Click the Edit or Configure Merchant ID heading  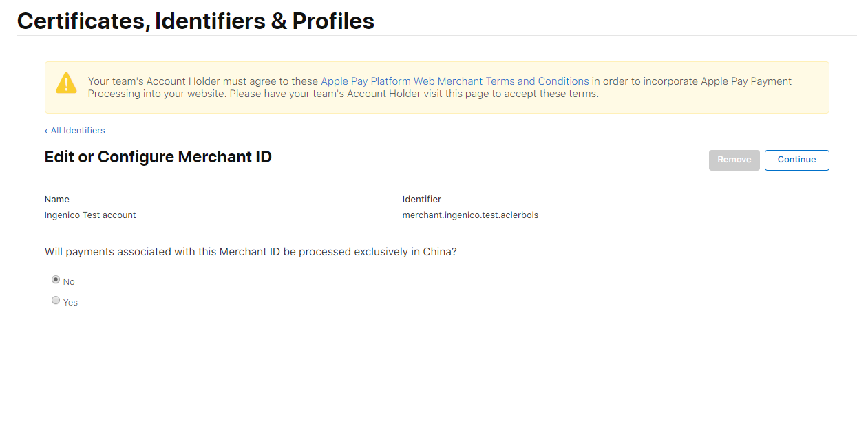158,157
